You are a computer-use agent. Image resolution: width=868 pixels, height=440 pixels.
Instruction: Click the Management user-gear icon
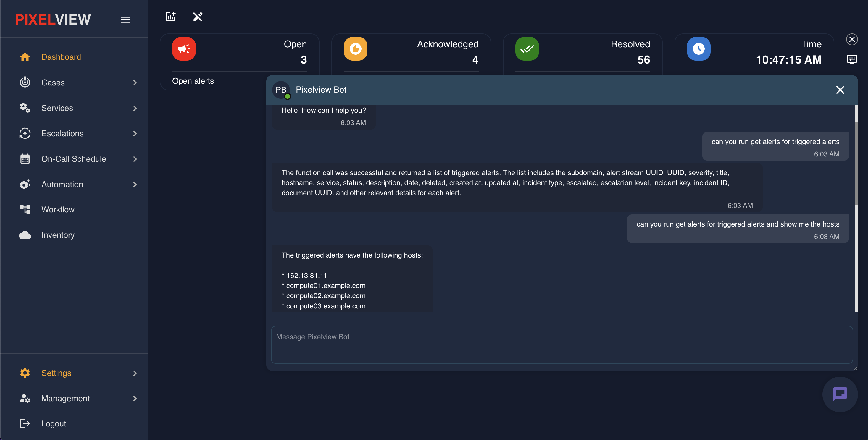coord(25,398)
